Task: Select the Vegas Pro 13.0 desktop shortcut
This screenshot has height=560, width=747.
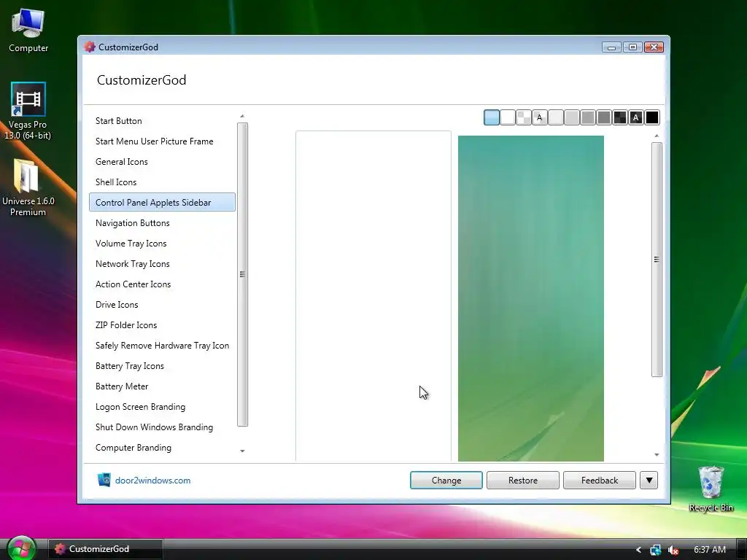Action: [28, 111]
